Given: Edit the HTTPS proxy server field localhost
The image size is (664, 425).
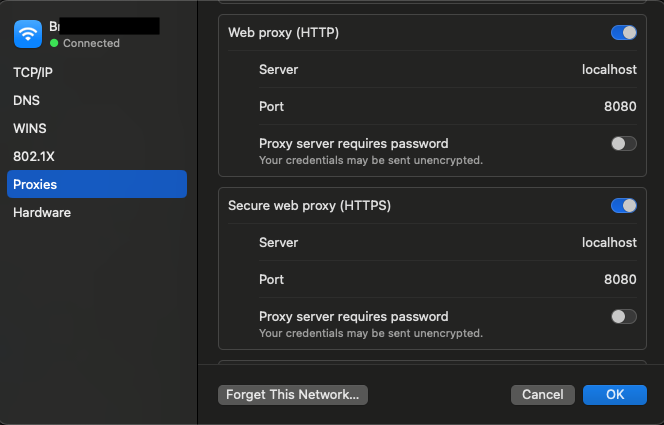Looking at the screenshot, I should [609, 243].
